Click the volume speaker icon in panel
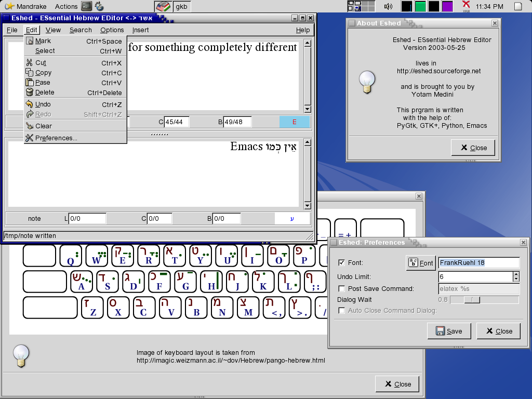 point(388,6)
